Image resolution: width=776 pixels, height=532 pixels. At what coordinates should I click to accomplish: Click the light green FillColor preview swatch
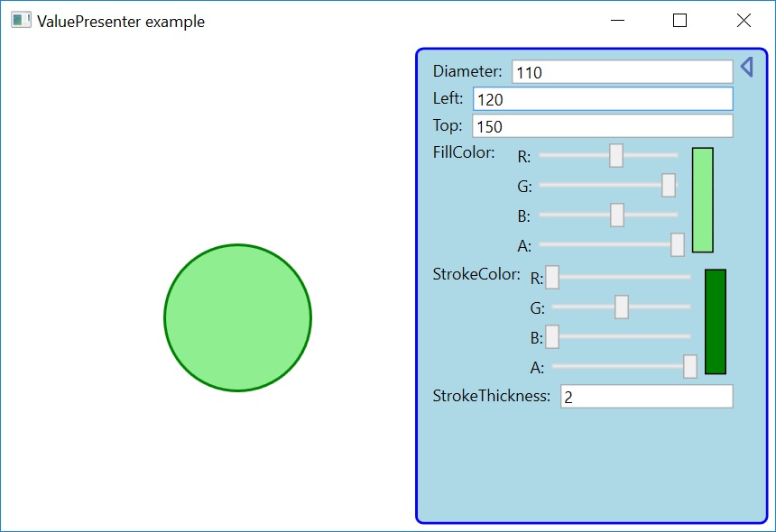[x=703, y=200]
